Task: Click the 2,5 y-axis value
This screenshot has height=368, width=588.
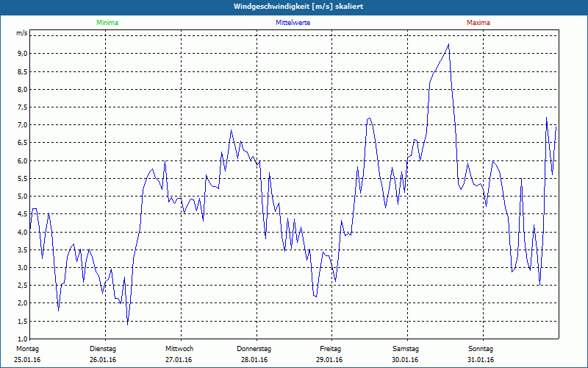Action: [x=22, y=286]
